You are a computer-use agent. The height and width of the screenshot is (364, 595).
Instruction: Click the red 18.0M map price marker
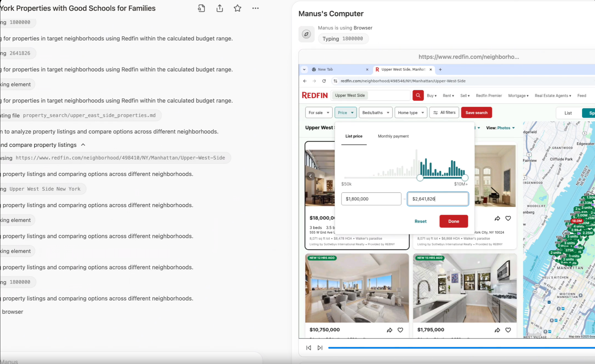(577, 221)
